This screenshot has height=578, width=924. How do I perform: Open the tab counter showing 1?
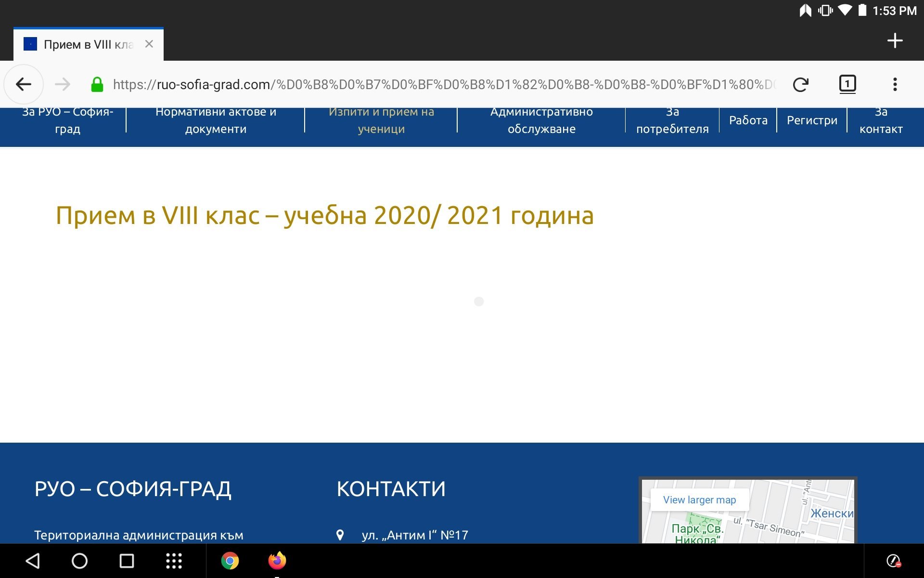(x=847, y=84)
